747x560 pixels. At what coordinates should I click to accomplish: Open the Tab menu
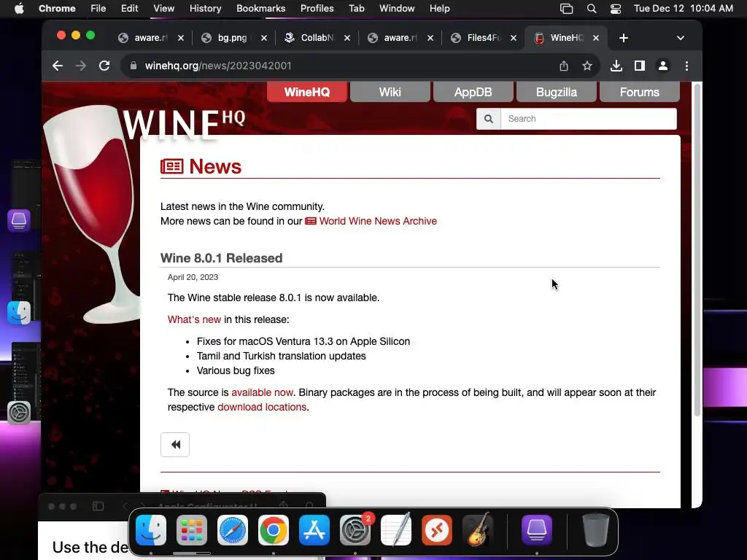tap(356, 9)
